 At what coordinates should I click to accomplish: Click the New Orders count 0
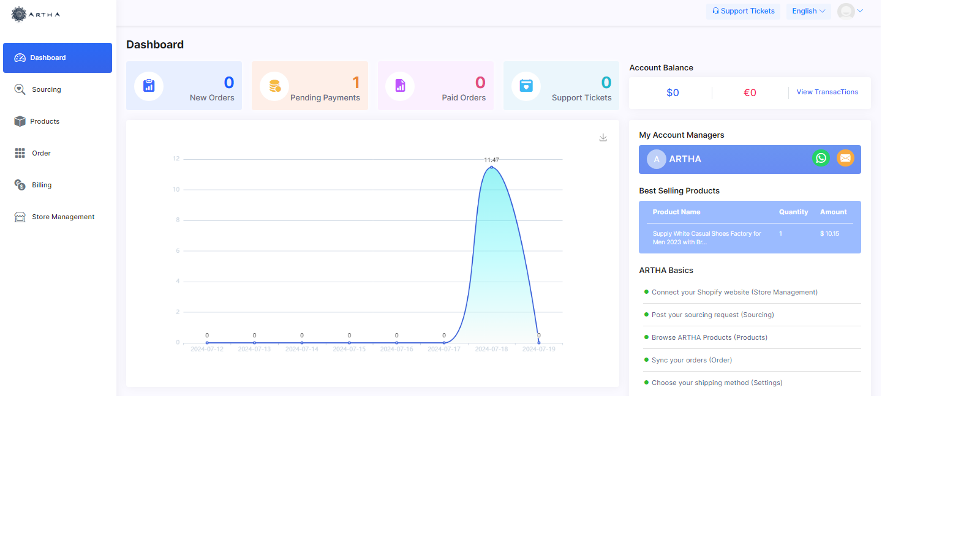point(229,83)
